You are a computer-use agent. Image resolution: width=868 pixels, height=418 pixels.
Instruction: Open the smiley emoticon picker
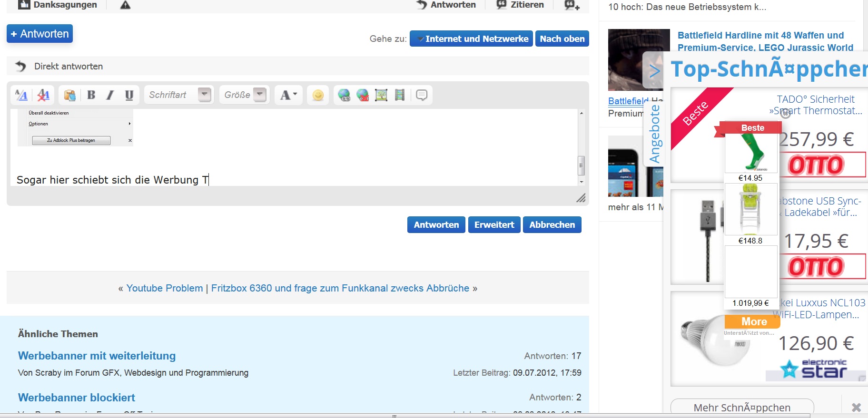[x=318, y=95]
